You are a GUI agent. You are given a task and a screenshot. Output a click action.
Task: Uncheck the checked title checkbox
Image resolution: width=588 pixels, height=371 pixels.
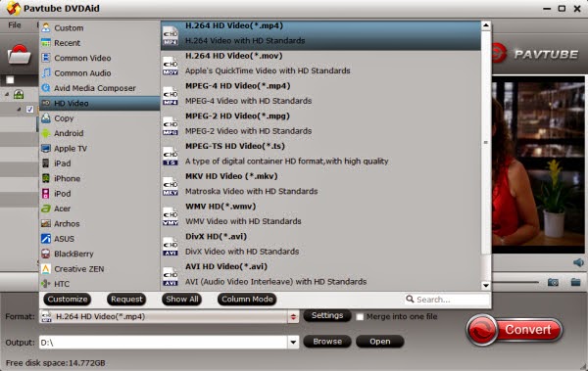coord(30,109)
